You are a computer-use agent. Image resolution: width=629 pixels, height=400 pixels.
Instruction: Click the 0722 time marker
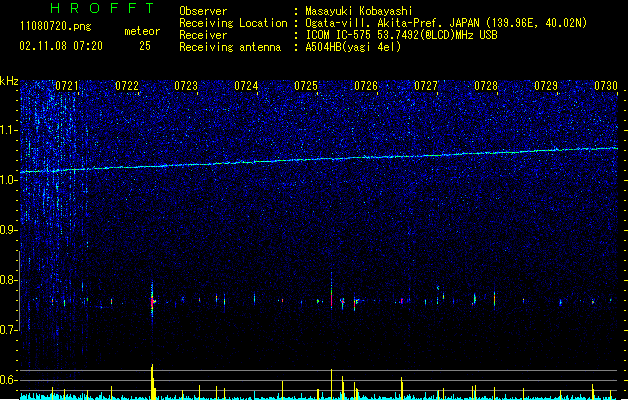coord(127,86)
